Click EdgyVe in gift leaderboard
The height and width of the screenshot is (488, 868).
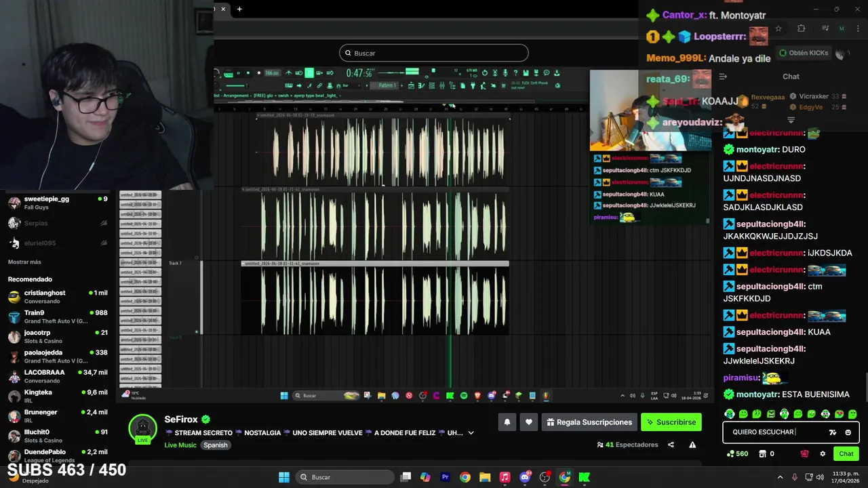[810, 107]
